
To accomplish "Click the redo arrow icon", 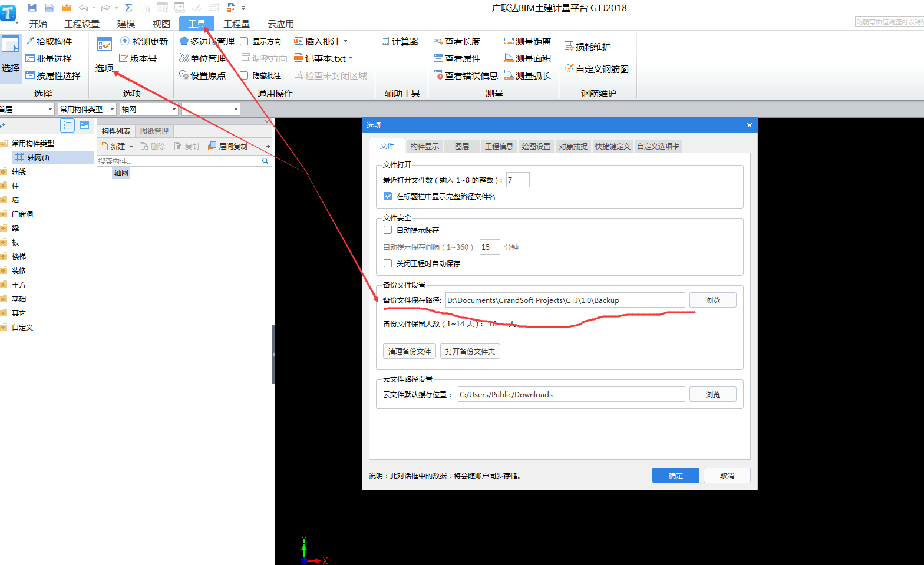I will [x=105, y=8].
